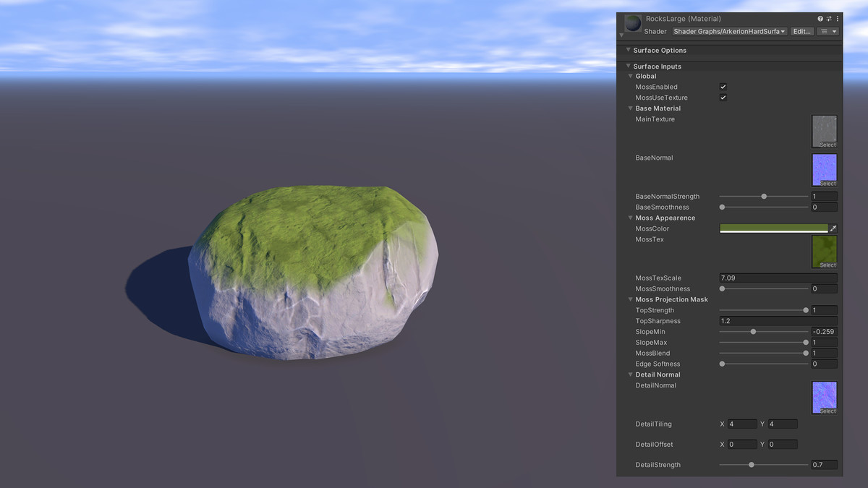868x488 pixels.
Task: Click the BaseNormal blue normal map thumbnail
Action: (x=824, y=166)
